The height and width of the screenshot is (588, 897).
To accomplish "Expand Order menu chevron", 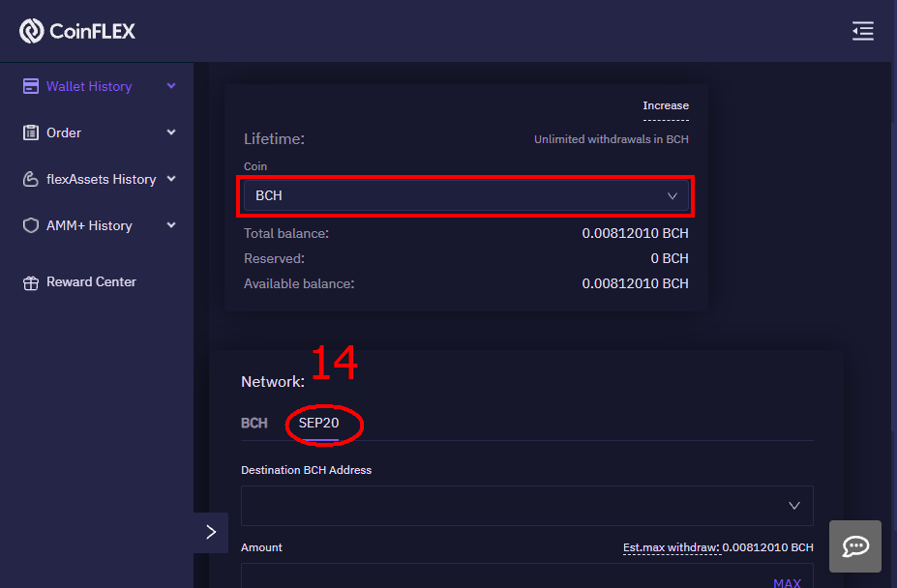I will (x=171, y=132).
